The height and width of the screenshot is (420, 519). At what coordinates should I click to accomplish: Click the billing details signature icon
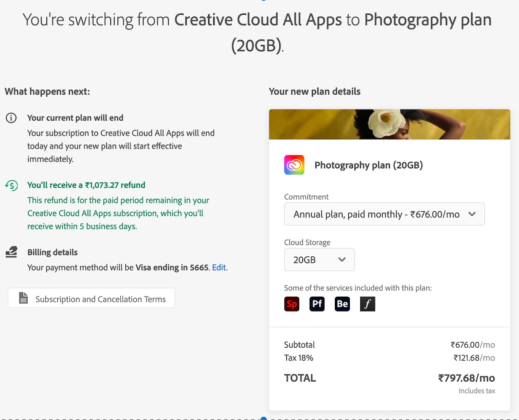12,252
